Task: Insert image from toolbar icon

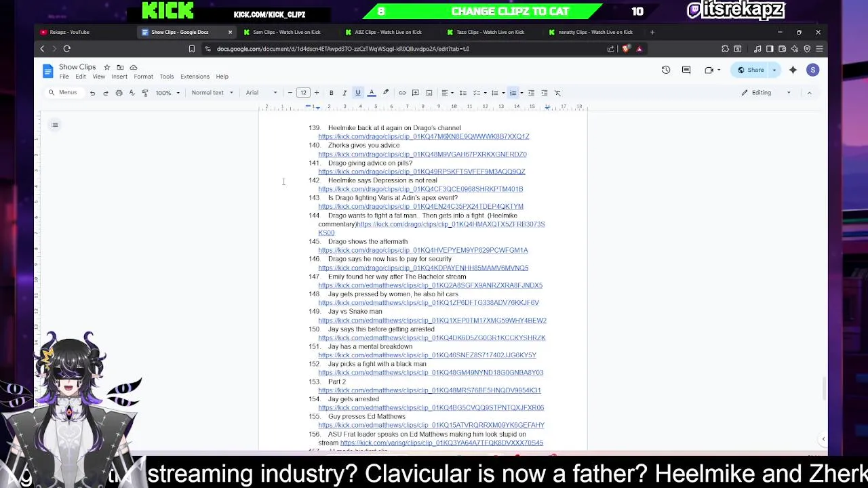Action: pyautogui.click(x=429, y=93)
